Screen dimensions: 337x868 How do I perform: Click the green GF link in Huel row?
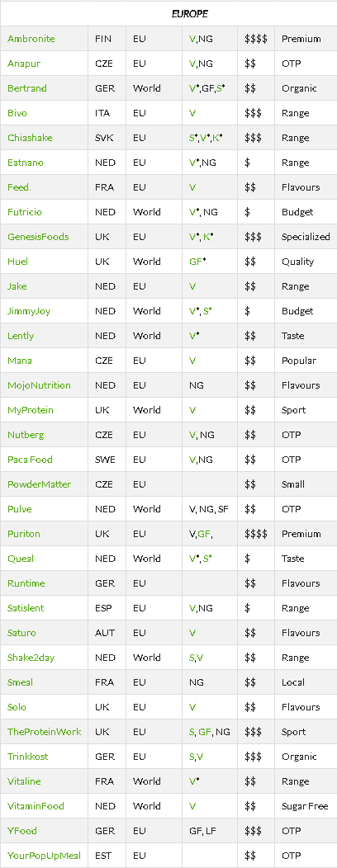196,262
